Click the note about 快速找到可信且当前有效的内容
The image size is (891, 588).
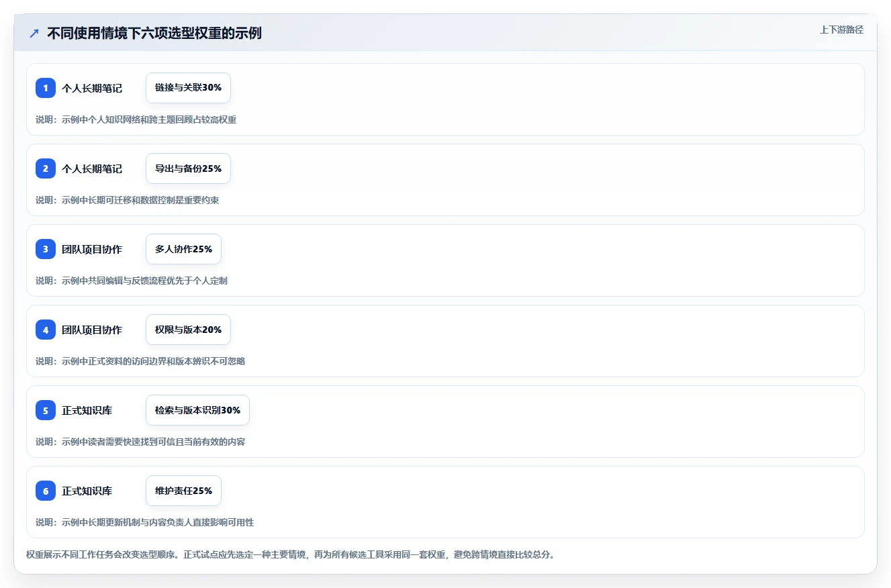pyautogui.click(x=140, y=442)
